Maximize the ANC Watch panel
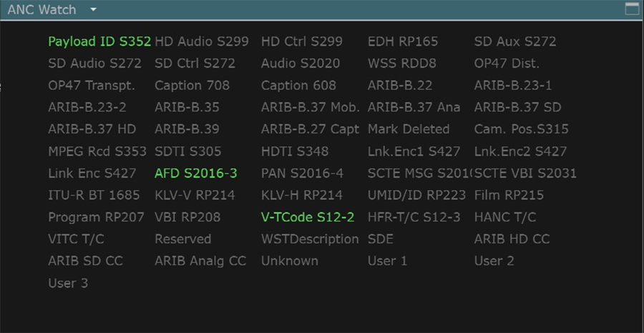Viewport: 644px width, 333px height. coord(632,9)
